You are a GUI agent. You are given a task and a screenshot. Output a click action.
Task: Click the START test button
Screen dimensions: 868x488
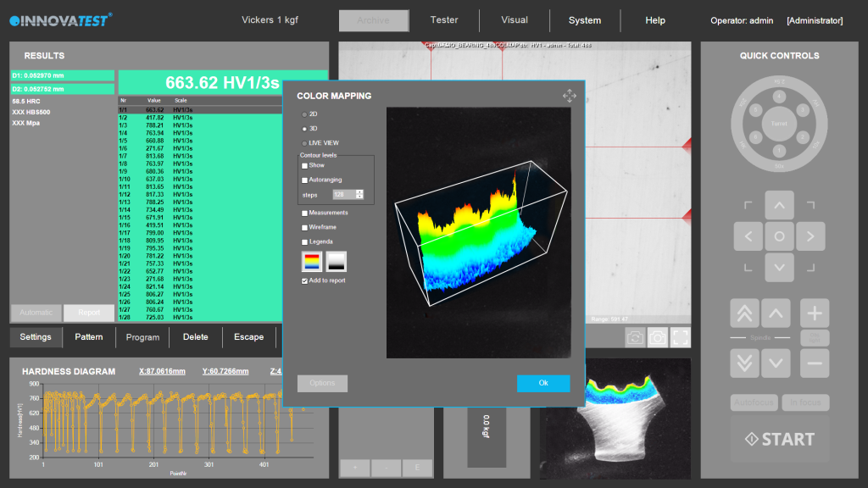pos(780,440)
